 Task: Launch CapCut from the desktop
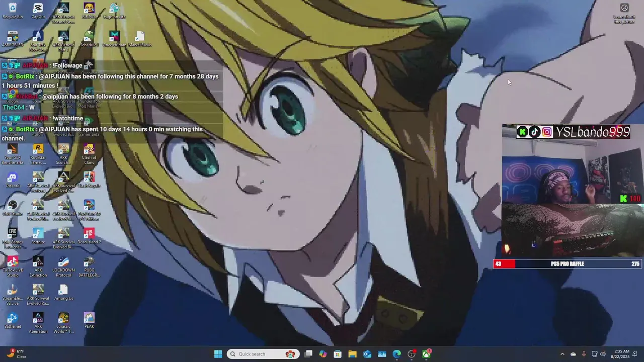(x=38, y=11)
